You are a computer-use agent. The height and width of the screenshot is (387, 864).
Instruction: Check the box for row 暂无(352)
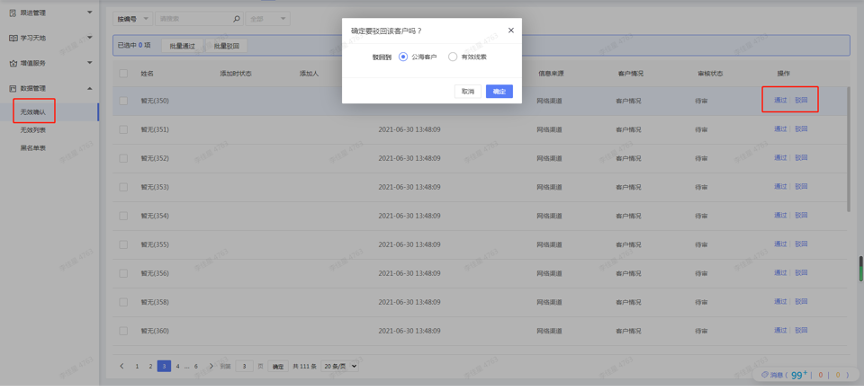coord(123,158)
